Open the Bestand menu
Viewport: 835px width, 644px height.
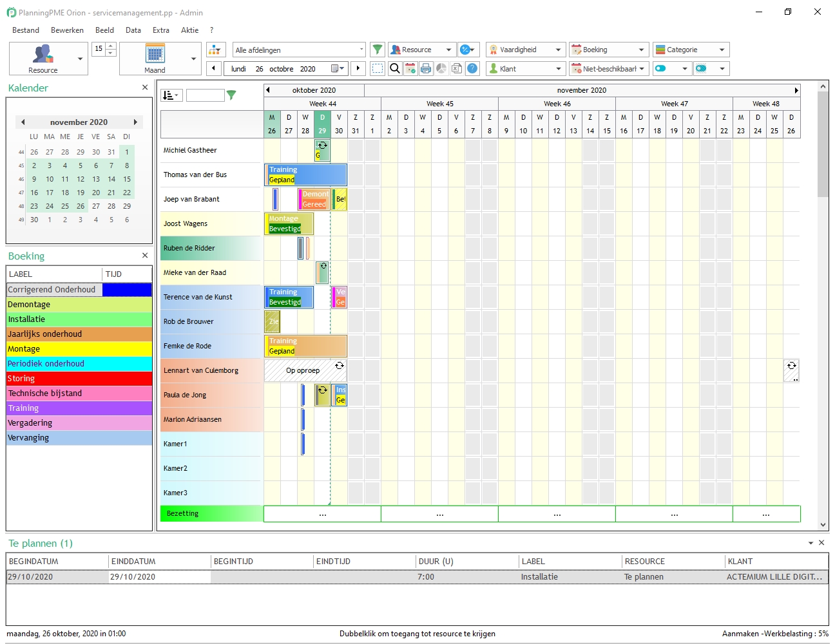[x=26, y=30]
